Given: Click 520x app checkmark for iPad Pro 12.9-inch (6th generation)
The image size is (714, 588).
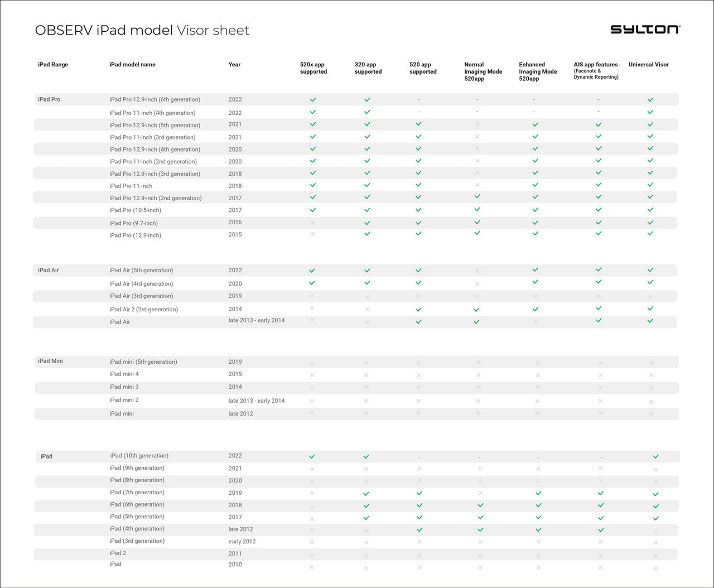Looking at the screenshot, I should click(x=313, y=100).
